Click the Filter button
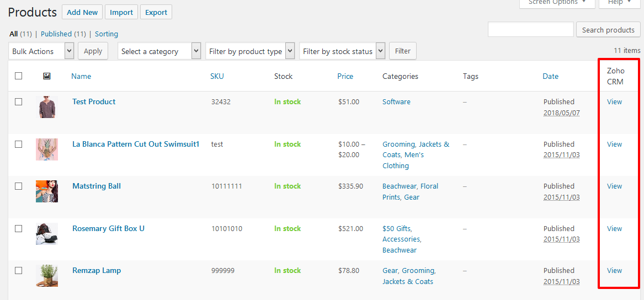Image resolution: width=644 pixels, height=300 pixels. pos(403,51)
